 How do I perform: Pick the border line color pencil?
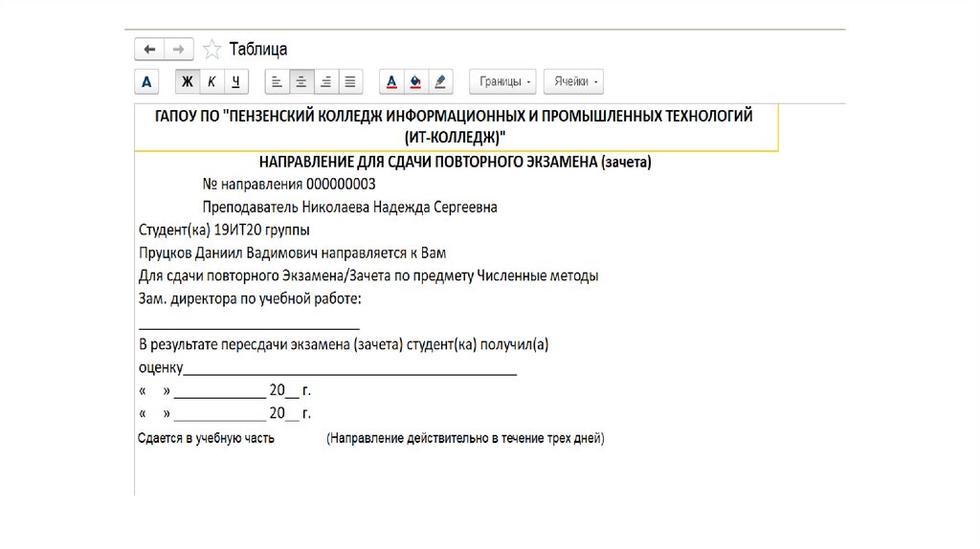(x=440, y=82)
